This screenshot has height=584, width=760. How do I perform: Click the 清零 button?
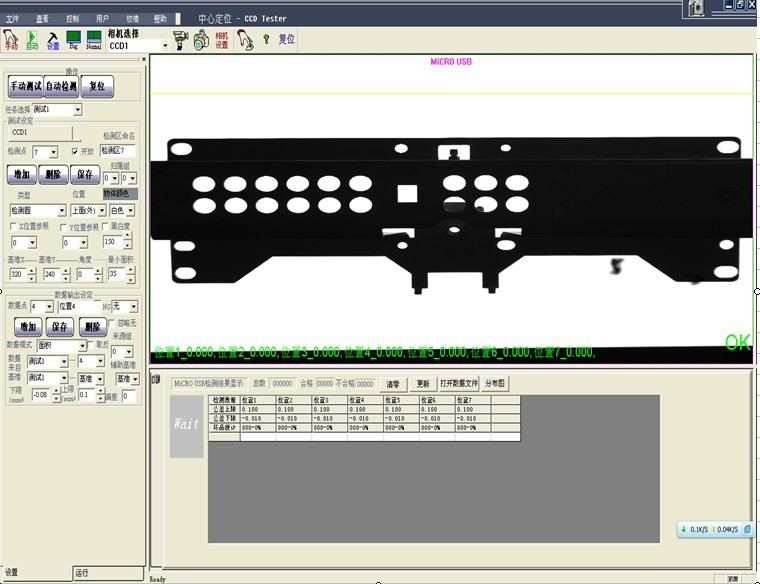click(393, 384)
